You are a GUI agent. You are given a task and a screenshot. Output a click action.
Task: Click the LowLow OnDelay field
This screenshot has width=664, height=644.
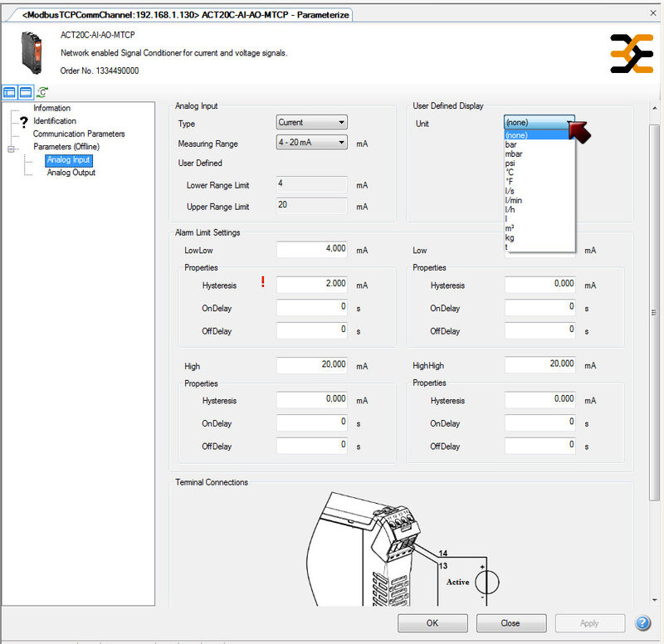(x=312, y=307)
